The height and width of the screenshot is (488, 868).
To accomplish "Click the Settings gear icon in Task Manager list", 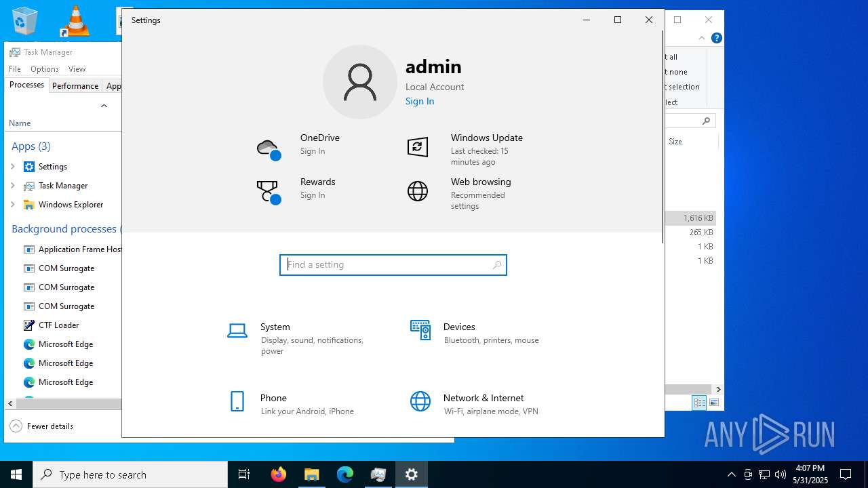I will point(29,167).
